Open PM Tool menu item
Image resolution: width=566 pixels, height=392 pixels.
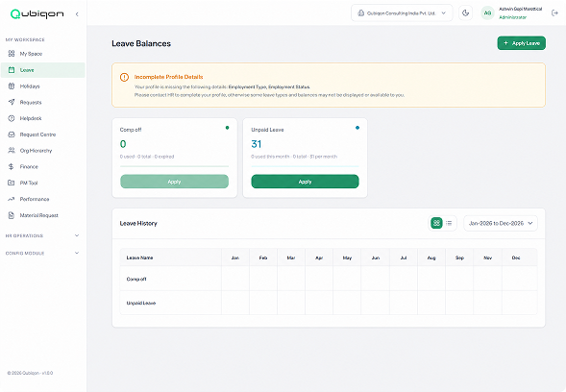[x=43, y=183]
